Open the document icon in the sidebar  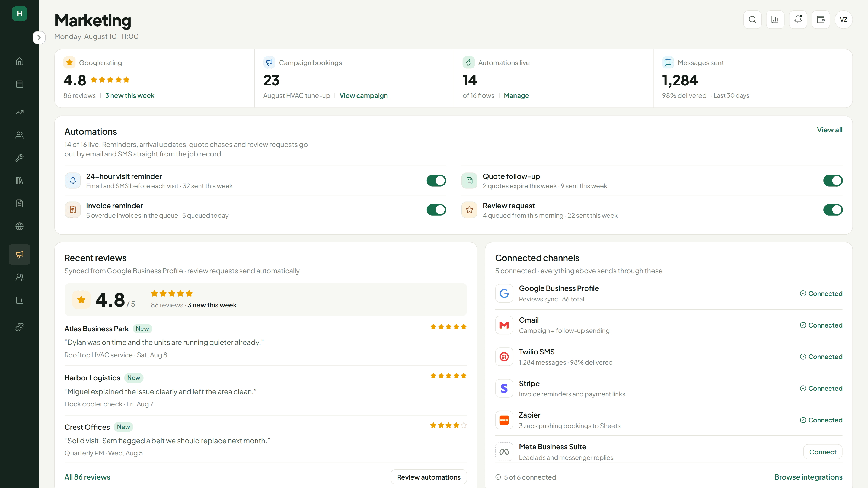point(20,203)
